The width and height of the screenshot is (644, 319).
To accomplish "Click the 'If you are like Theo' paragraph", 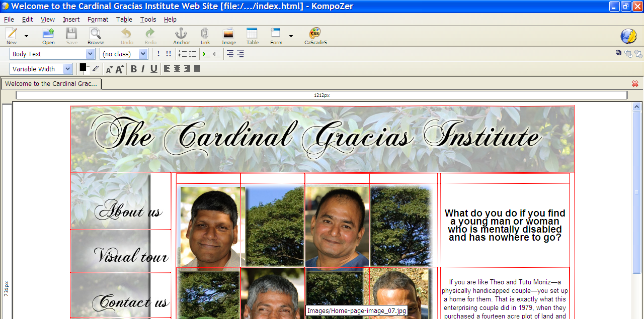I will point(505,299).
